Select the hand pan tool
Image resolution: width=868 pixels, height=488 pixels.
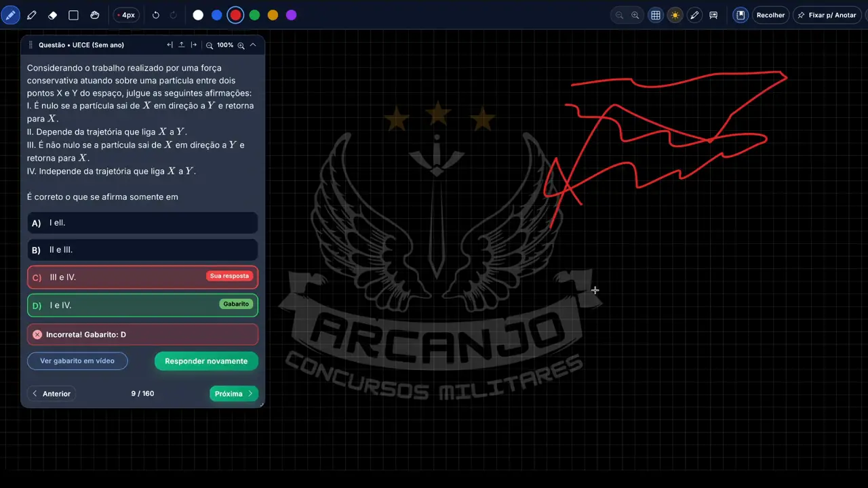tap(95, 15)
